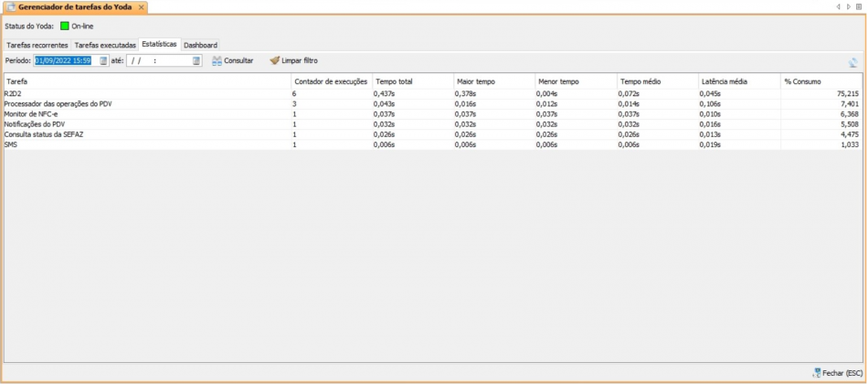Image resolution: width=868 pixels, height=384 pixels.
Task: Click Limpar filtro to clear filters
Action: pyautogui.click(x=293, y=60)
